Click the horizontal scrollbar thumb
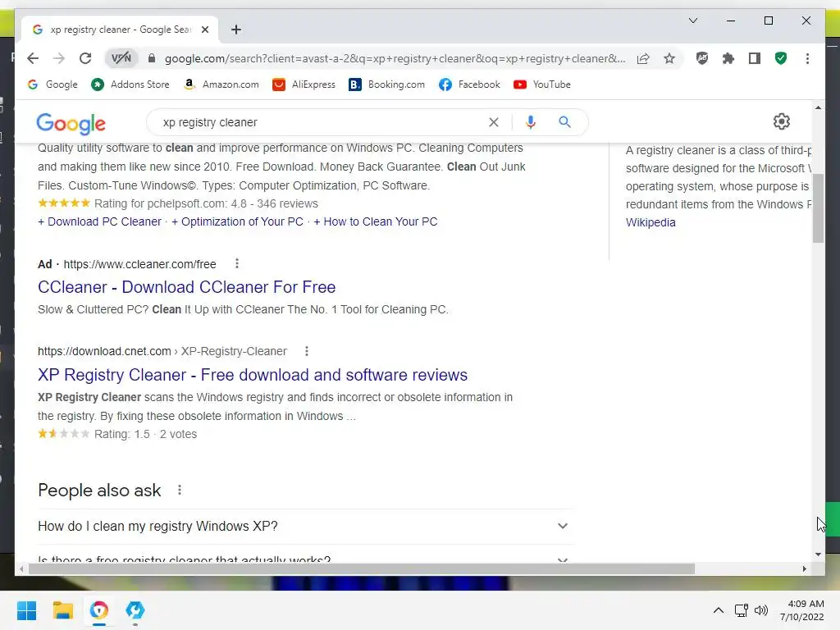840x630 pixels. (x=361, y=569)
